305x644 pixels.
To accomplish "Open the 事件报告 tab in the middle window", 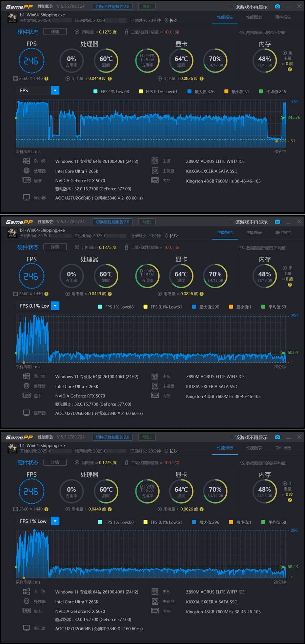I will click(x=283, y=233).
